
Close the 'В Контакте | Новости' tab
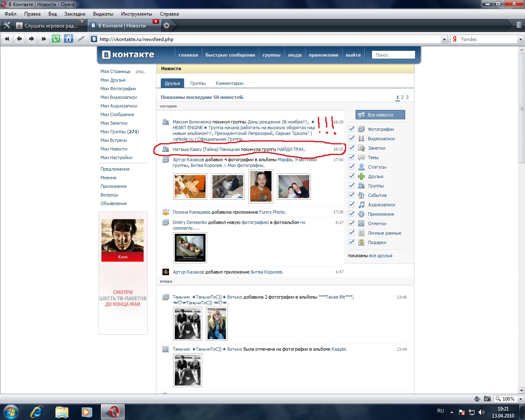155,21
